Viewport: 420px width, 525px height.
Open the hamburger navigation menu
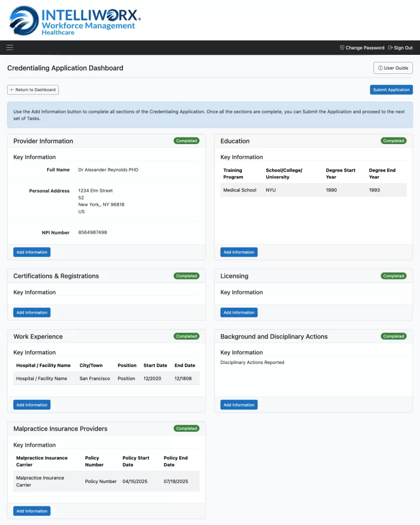pos(9,47)
